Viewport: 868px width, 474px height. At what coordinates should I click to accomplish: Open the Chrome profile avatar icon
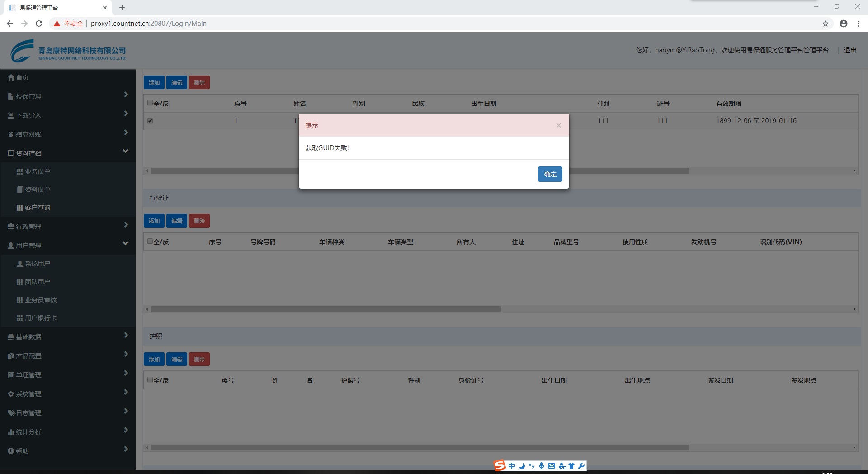[844, 24]
